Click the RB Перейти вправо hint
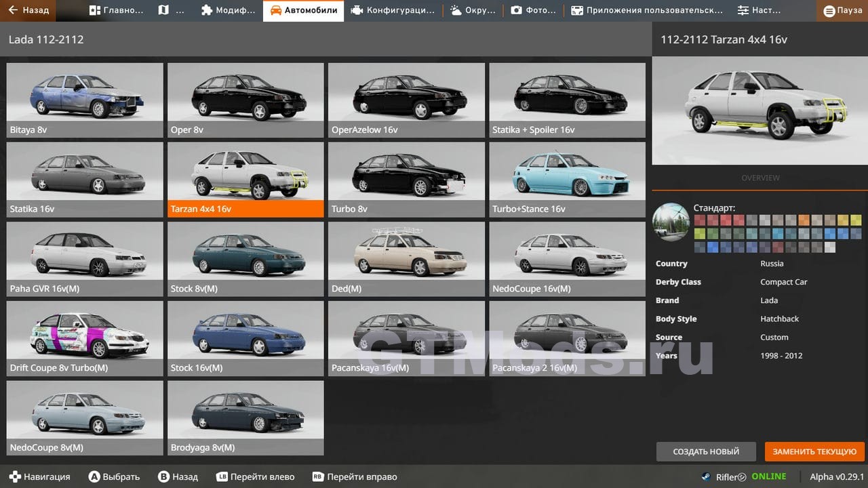The image size is (868, 488). point(355,476)
